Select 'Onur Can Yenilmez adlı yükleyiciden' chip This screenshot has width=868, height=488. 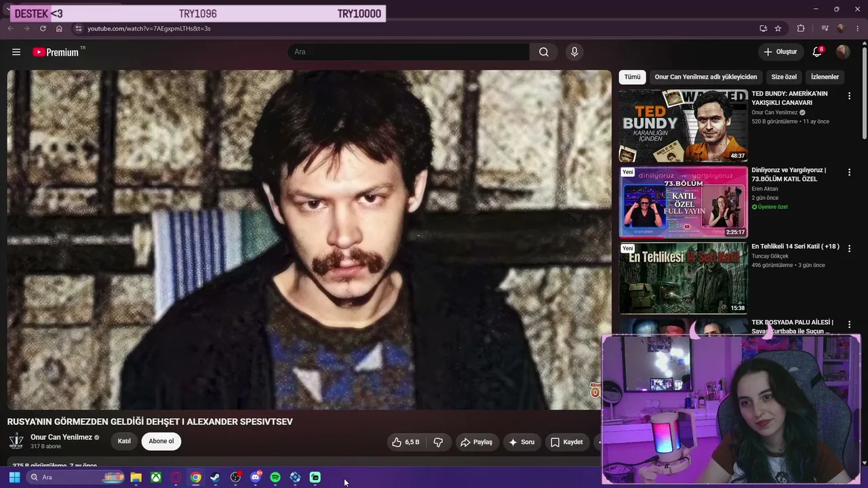click(706, 77)
